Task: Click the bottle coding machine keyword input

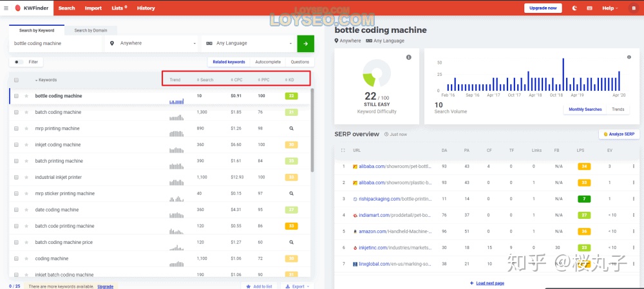Action: coord(55,44)
